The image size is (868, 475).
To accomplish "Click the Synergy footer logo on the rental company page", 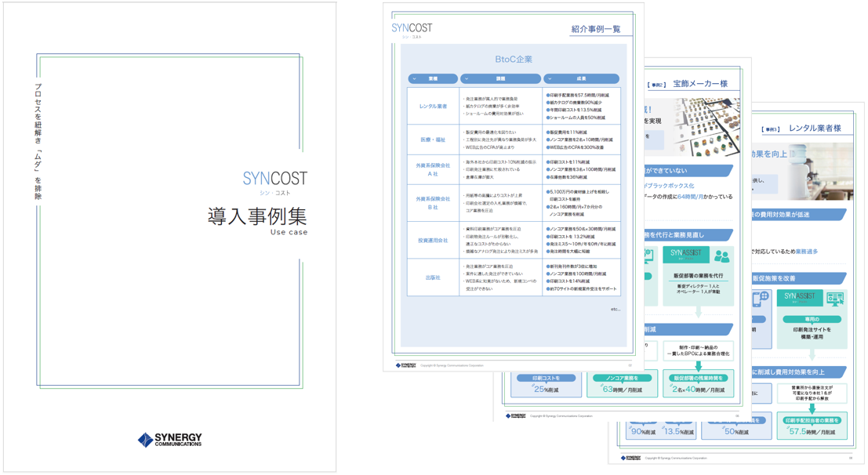I will [x=630, y=458].
